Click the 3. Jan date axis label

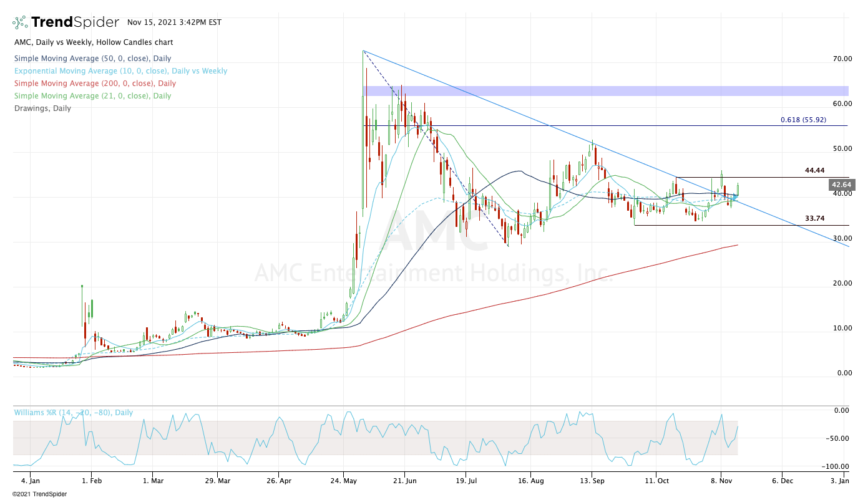[840, 481]
